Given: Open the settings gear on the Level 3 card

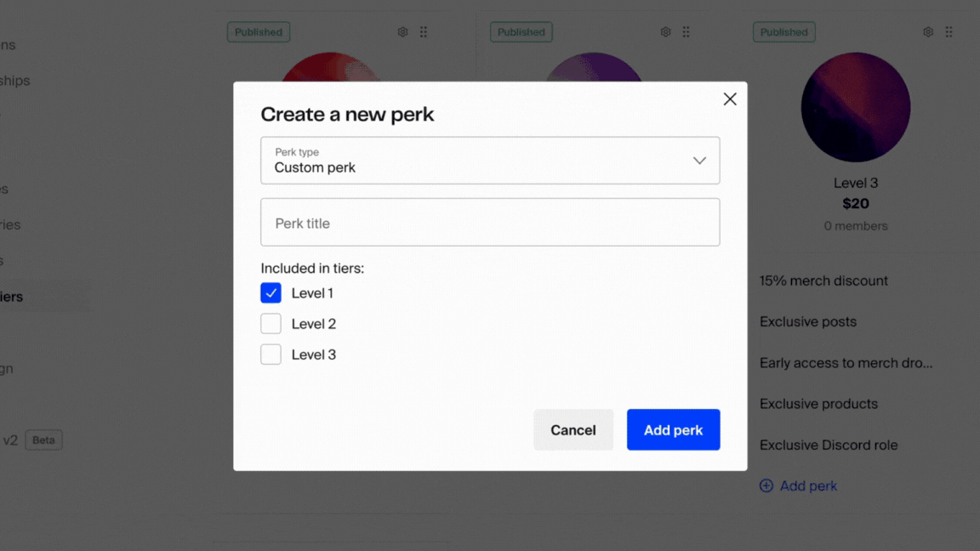Looking at the screenshot, I should [x=928, y=31].
